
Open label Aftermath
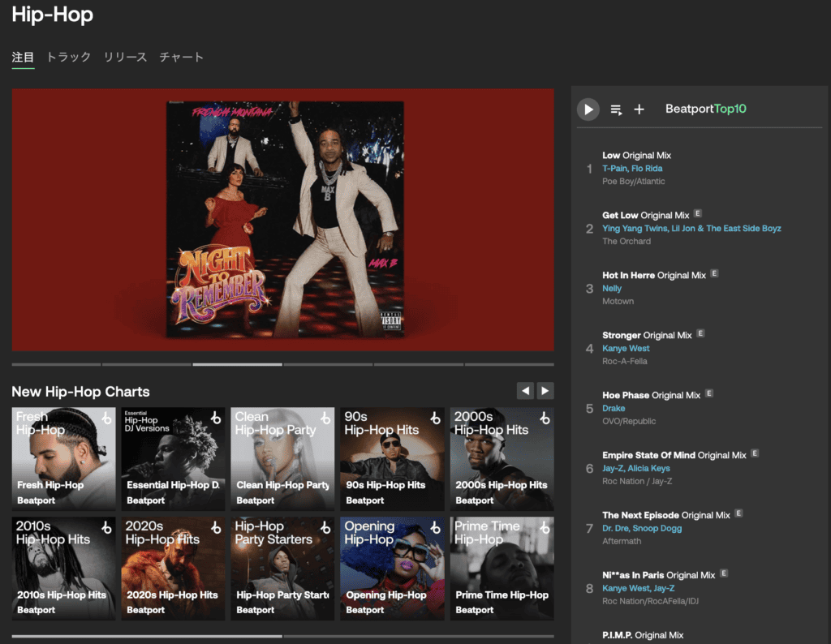point(622,541)
